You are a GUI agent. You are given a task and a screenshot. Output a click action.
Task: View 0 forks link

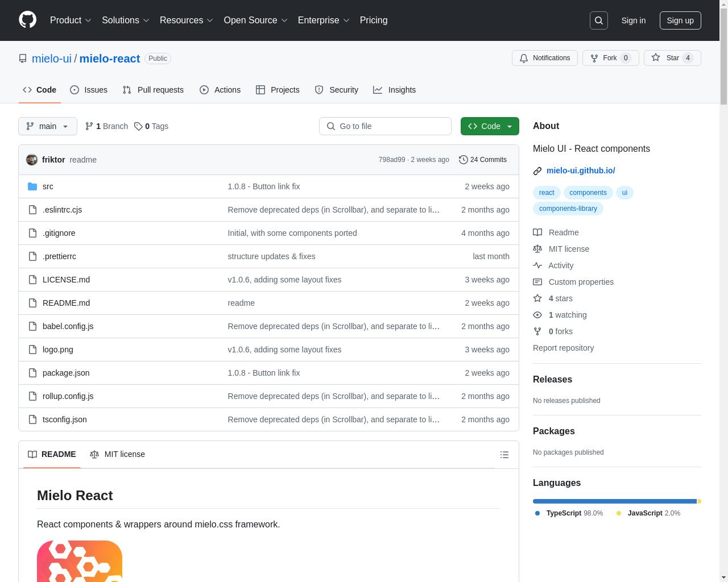[x=553, y=331]
